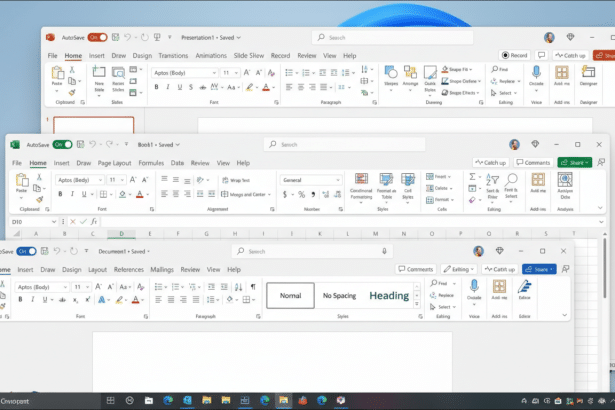Screen dimensions: 615x410
Task: Toggle Italic in Word font group
Action: (x=33, y=300)
